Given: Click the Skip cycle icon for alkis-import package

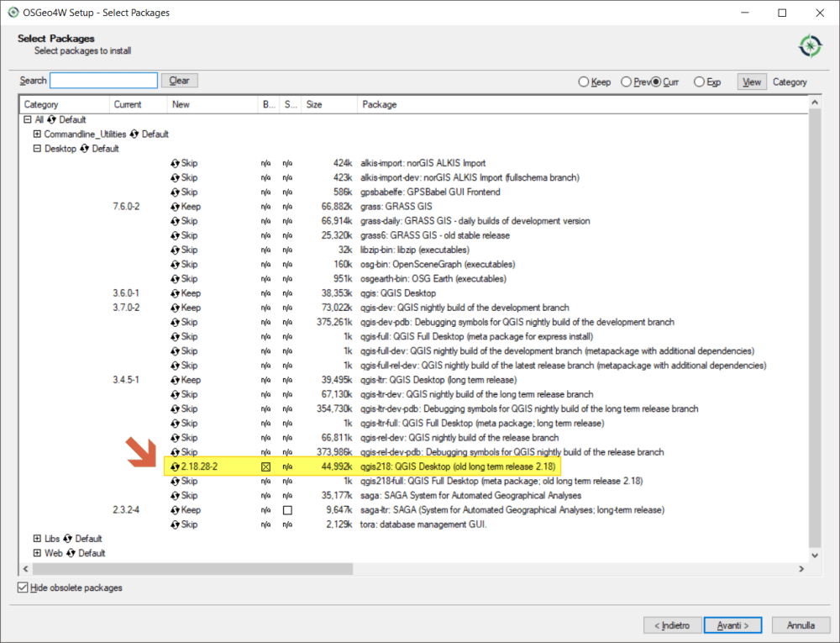Looking at the screenshot, I should 176,163.
